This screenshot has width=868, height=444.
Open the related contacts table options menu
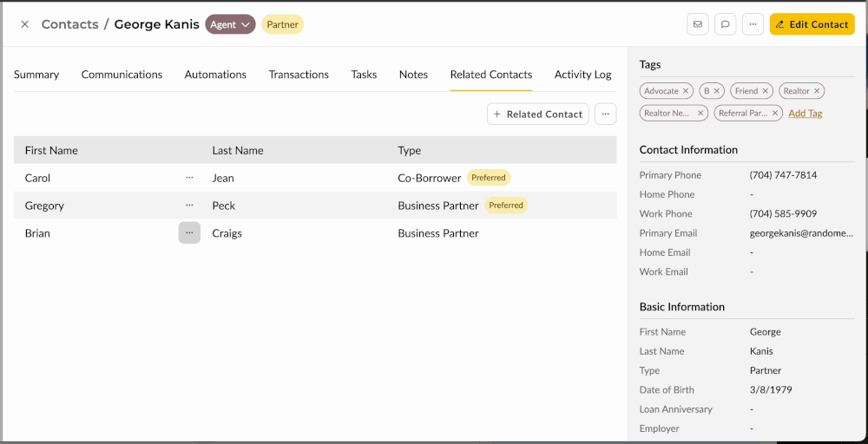(605, 114)
